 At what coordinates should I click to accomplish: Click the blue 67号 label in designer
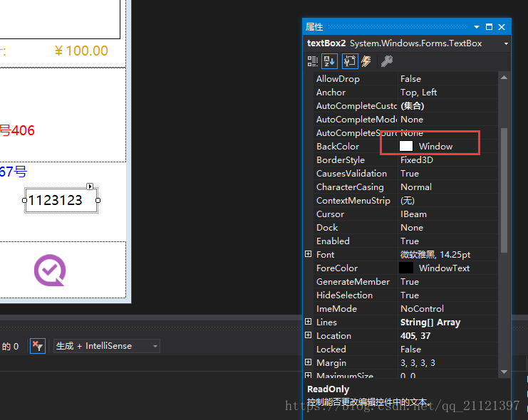(x=13, y=172)
